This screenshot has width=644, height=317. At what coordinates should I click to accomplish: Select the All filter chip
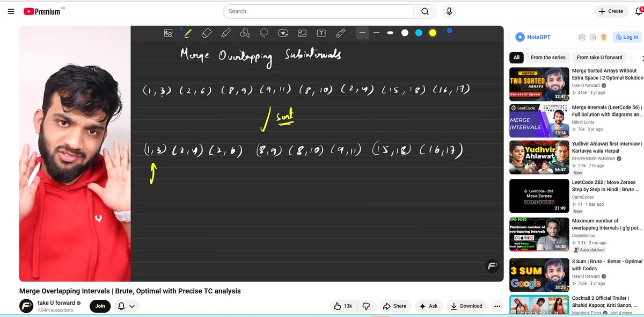516,57
